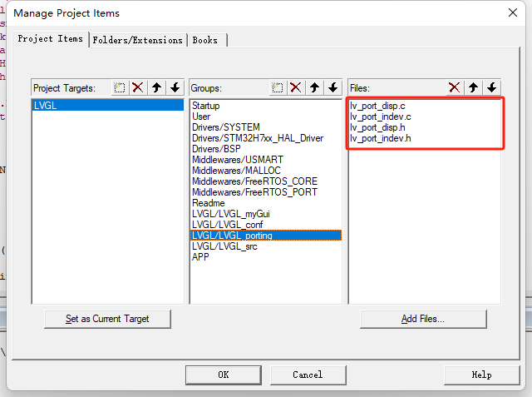
Task: Add a new project target
Action: coord(120,88)
